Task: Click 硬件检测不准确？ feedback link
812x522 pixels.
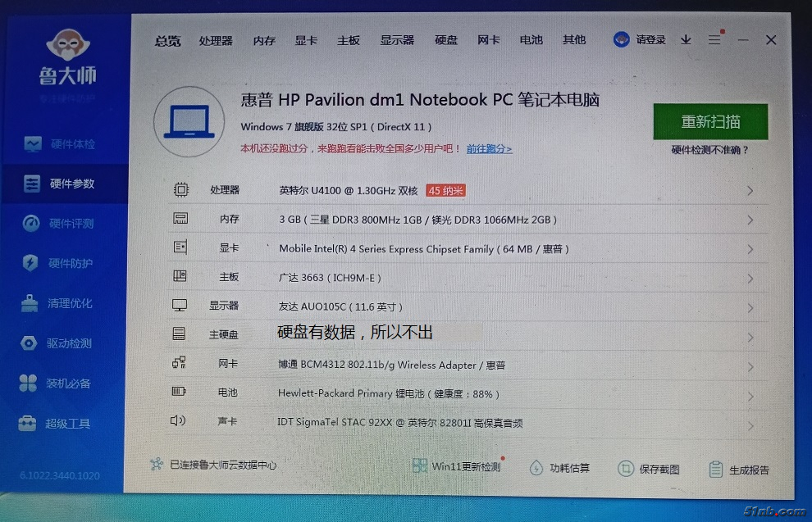Action: [x=710, y=150]
